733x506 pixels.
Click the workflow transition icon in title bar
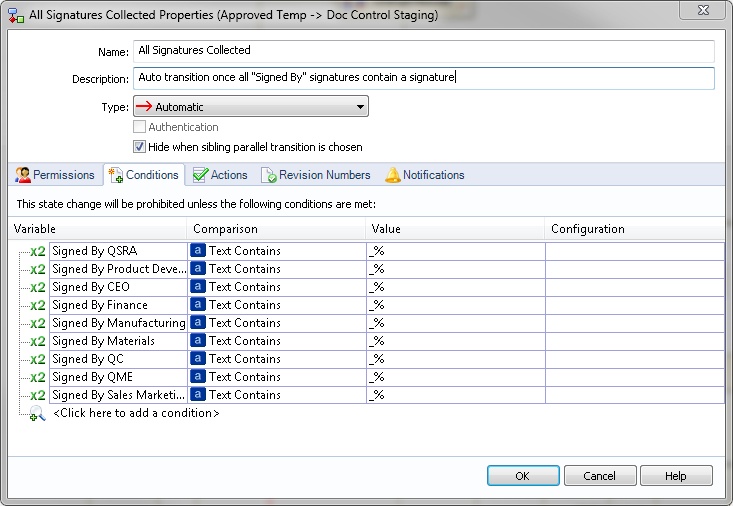(16, 15)
